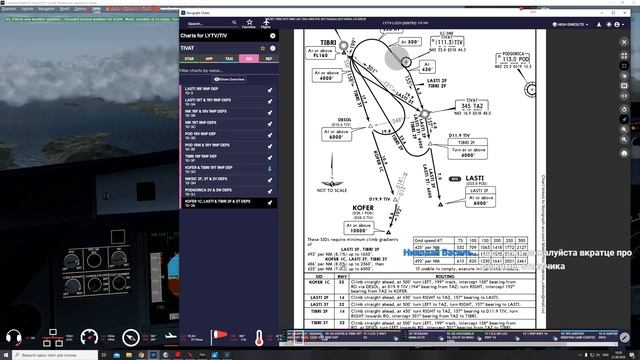Close the chart viewer with the X icon
This screenshot has width=640, height=360.
point(624,42)
